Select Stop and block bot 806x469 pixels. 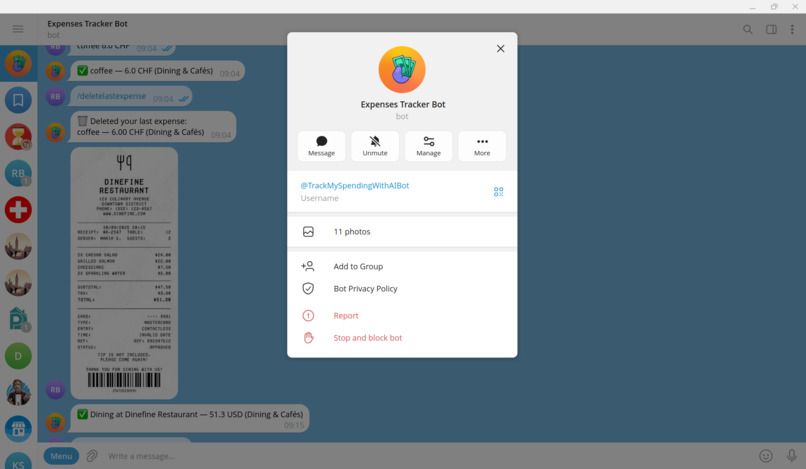coord(402,338)
